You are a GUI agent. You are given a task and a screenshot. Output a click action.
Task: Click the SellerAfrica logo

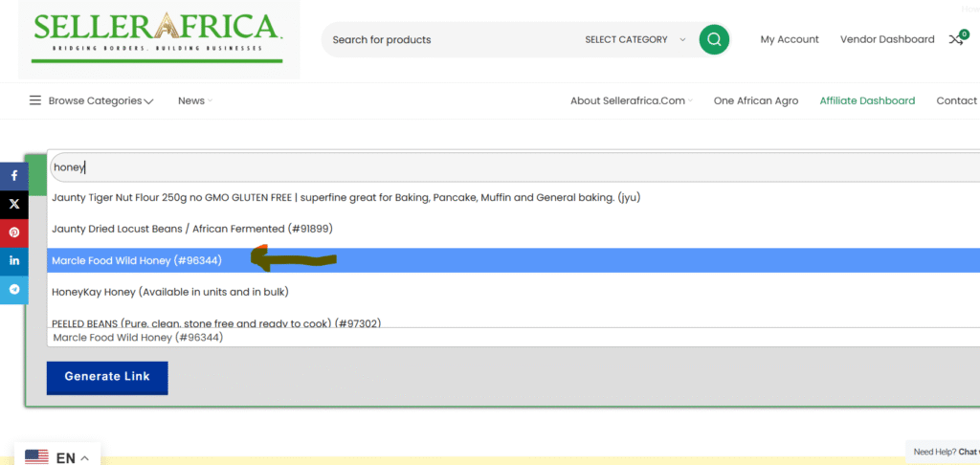click(158, 38)
